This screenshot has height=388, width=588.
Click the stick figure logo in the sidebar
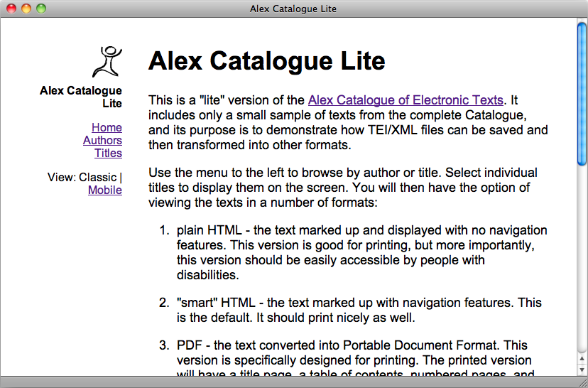[x=107, y=62]
